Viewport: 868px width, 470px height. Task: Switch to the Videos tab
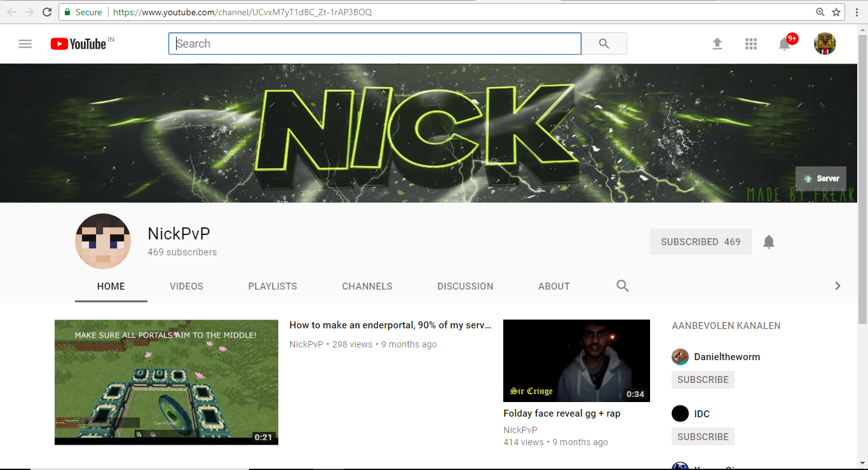186,286
